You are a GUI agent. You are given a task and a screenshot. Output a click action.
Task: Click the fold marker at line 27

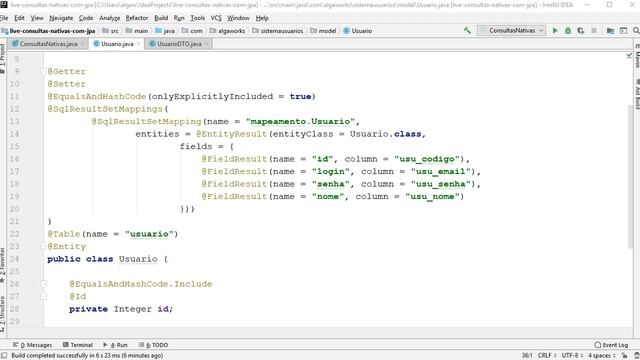coord(43,296)
